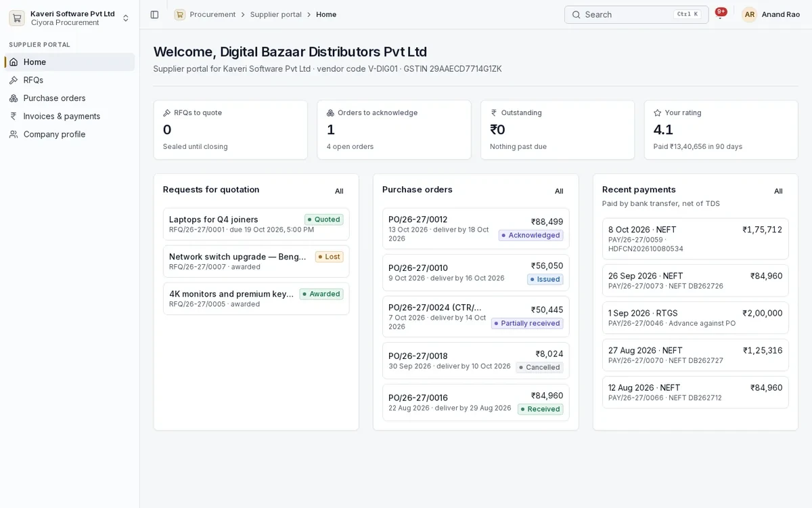Toggle the sidebar panel icon
Screen dimensions: 812x508
pos(154,14)
